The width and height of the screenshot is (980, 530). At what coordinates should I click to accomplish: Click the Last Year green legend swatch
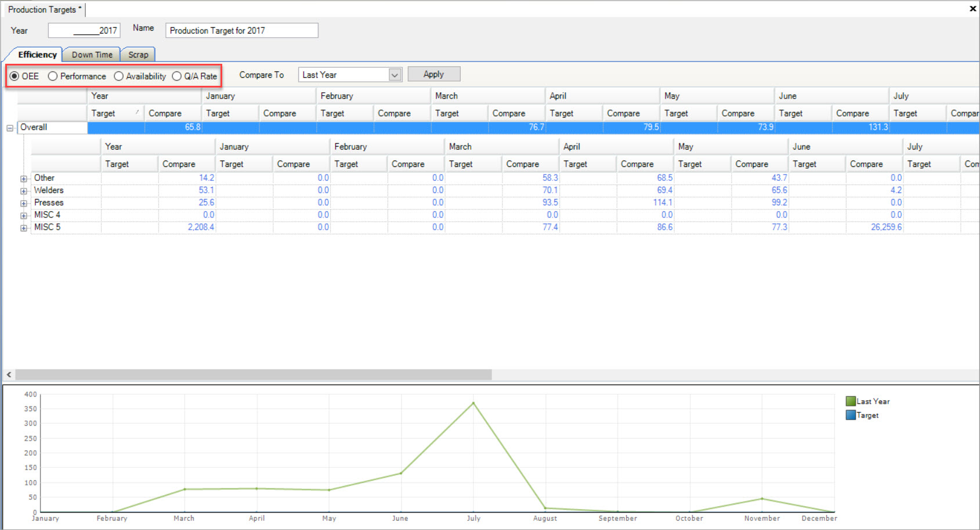pyautogui.click(x=851, y=401)
